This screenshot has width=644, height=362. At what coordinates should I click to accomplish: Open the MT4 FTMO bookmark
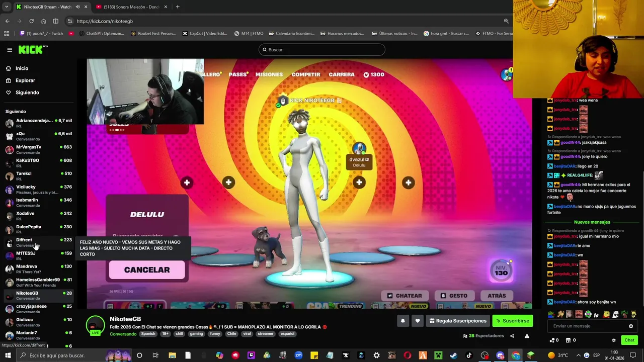point(249,34)
